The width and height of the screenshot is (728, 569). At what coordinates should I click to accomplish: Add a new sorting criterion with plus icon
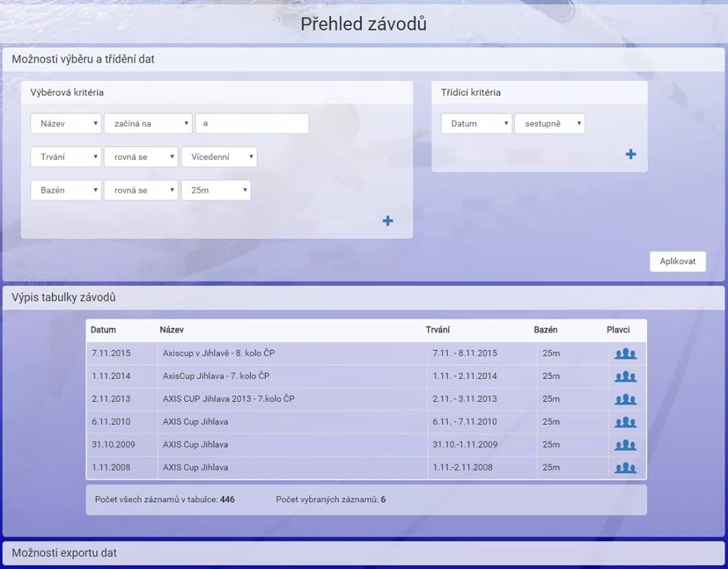pyautogui.click(x=630, y=154)
